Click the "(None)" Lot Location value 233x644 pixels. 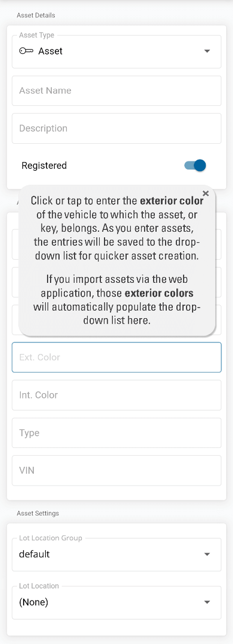coord(34,602)
